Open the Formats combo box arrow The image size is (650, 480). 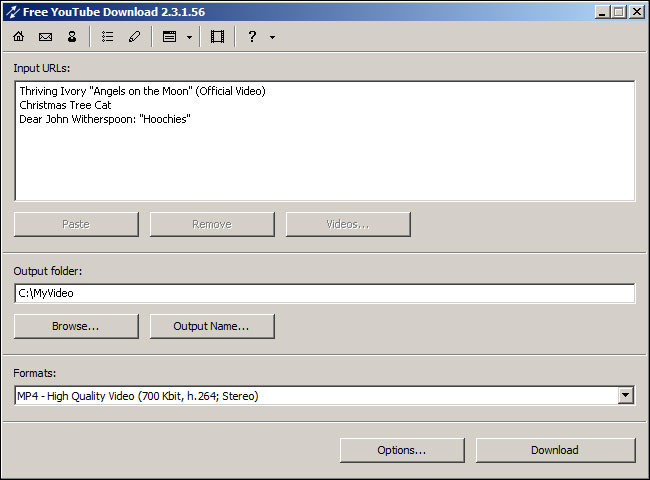pos(626,396)
